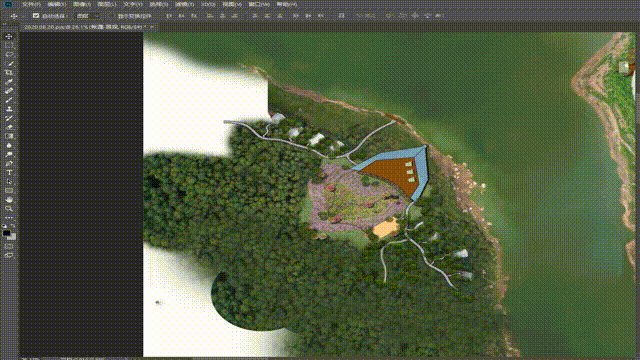Click Align Bottom Edges icon

pos(194,16)
